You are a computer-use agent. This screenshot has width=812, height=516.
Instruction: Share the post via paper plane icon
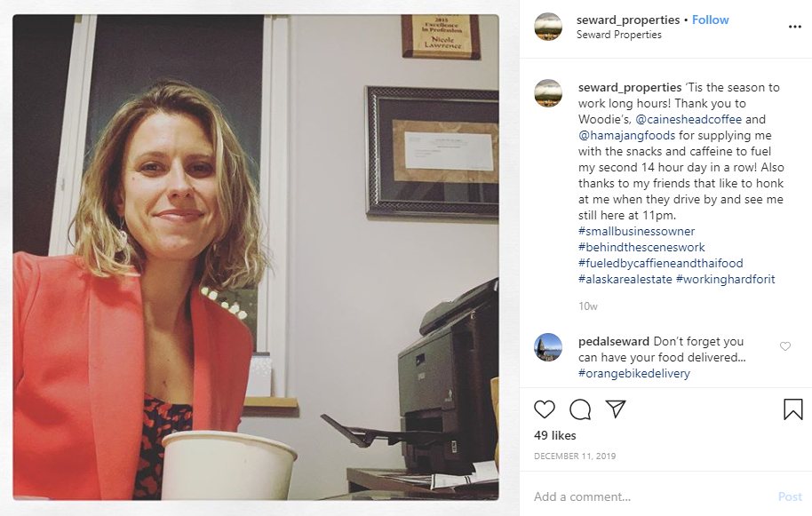[x=616, y=409]
